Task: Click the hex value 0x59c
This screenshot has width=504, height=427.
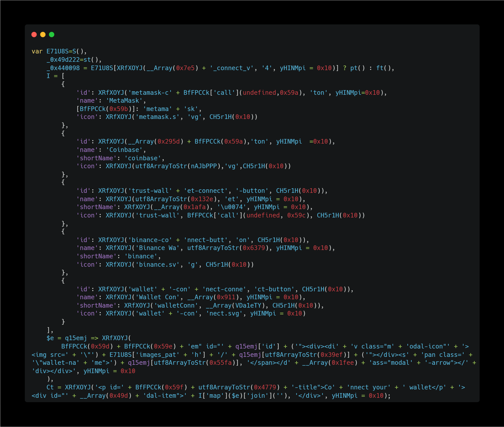Action: point(297,215)
